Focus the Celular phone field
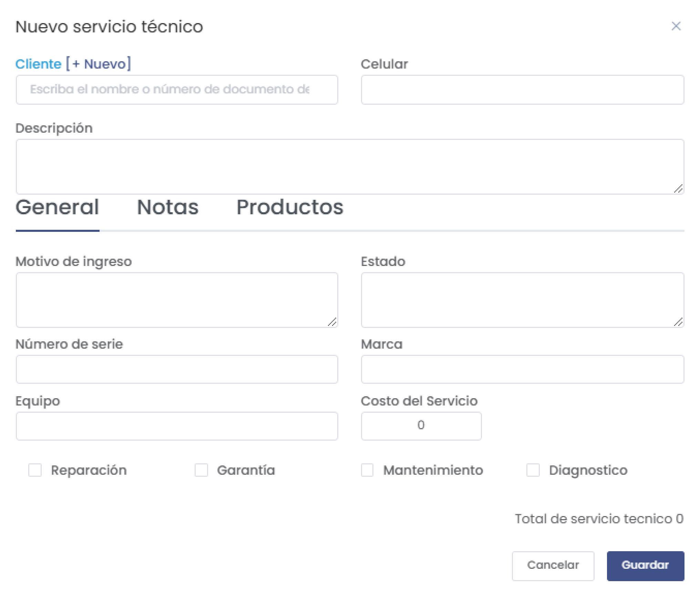The image size is (700, 607). pyautogui.click(x=522, y=90)
